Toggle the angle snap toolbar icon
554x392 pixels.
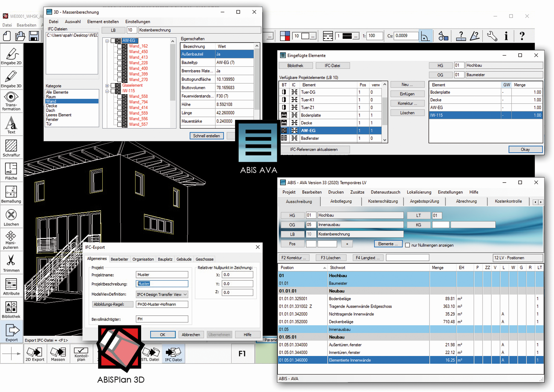(x=425, y=36)
